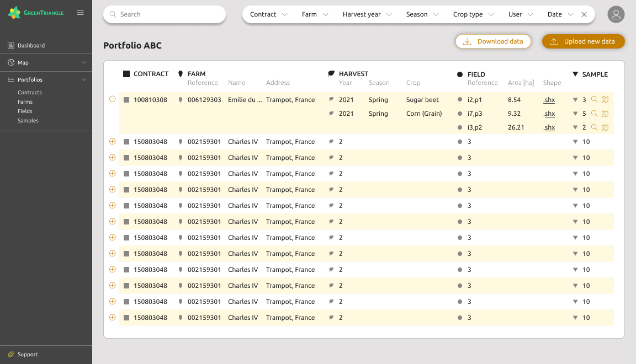
Task: Click the hamburger menu icon in sidebar
Action: click(x=81, y=13)
